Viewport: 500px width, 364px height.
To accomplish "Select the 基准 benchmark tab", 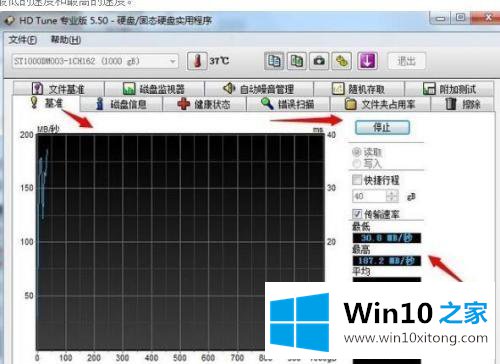I will pos(46,103).
